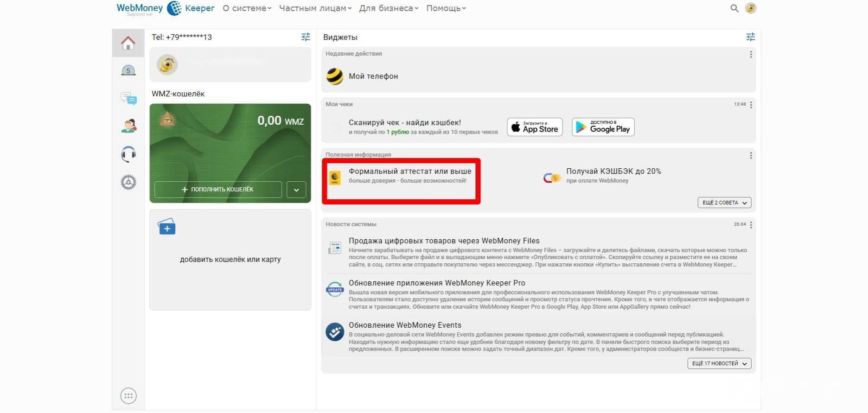
Task: Open the apps grid circle icon
Action: (128, 396)
